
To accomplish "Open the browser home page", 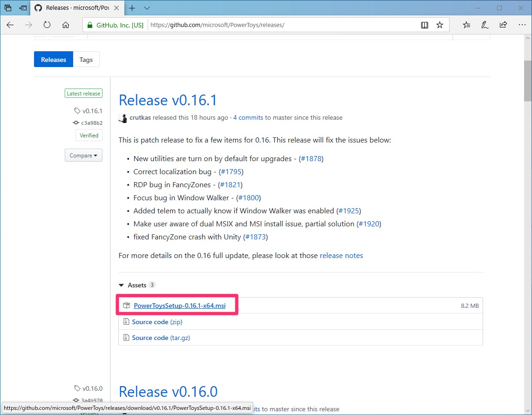I will tap(66, 25).
